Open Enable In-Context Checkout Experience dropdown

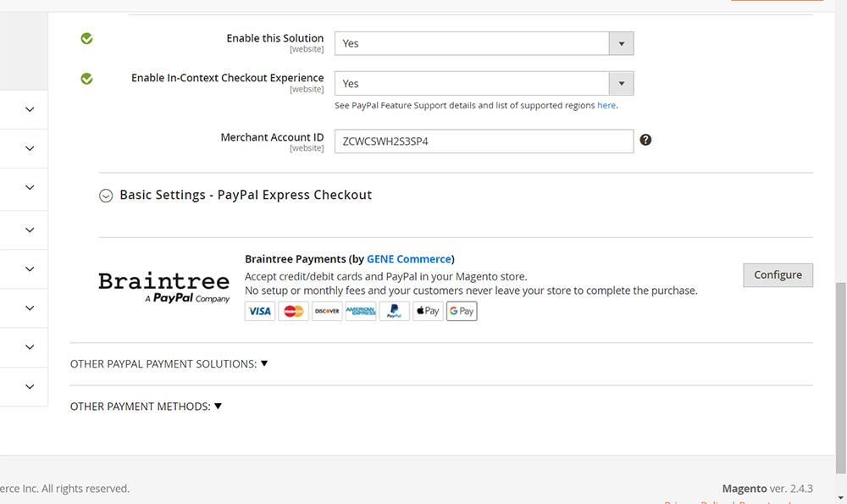(484, 84)
